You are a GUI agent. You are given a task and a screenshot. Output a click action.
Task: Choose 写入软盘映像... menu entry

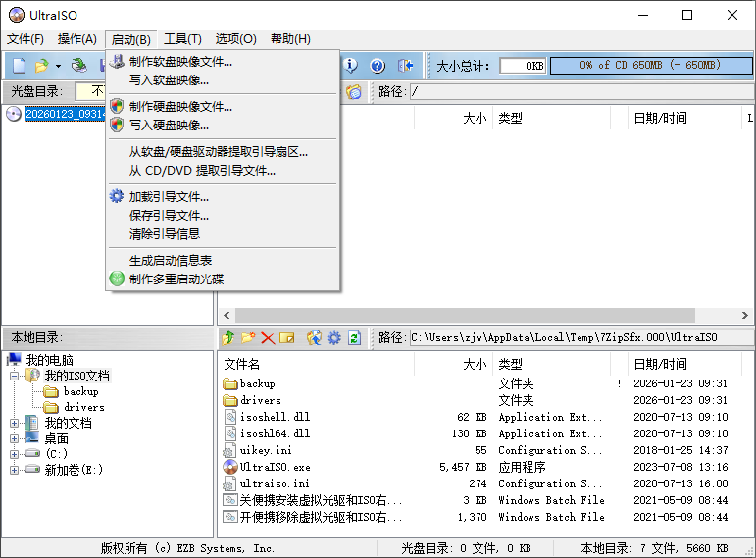[223, 80]
